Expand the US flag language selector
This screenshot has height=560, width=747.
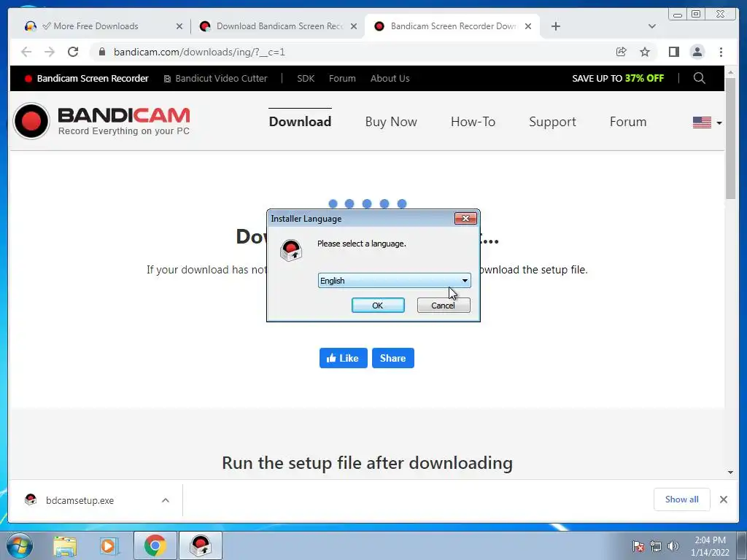[707, 122]
